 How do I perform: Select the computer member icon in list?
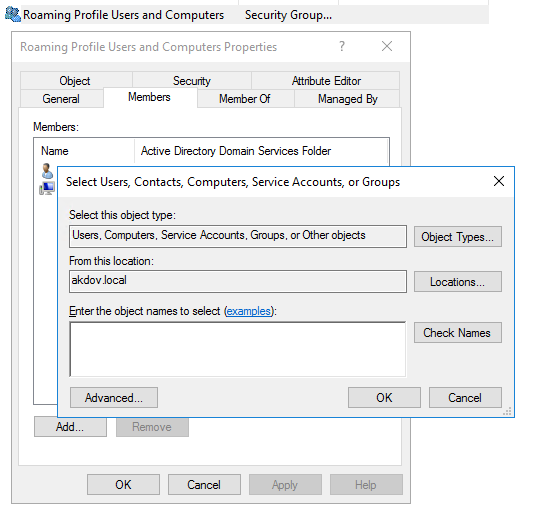pos(48,188)
